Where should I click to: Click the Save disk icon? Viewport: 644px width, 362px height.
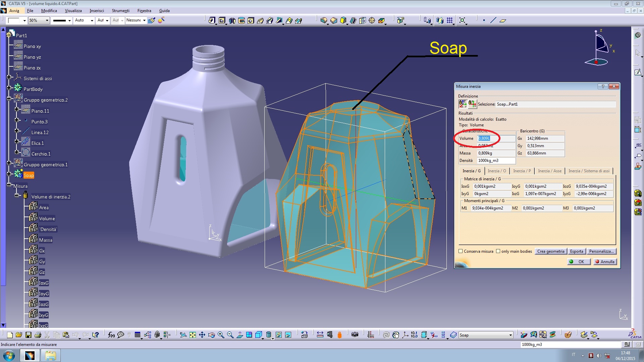coord(29,335)
